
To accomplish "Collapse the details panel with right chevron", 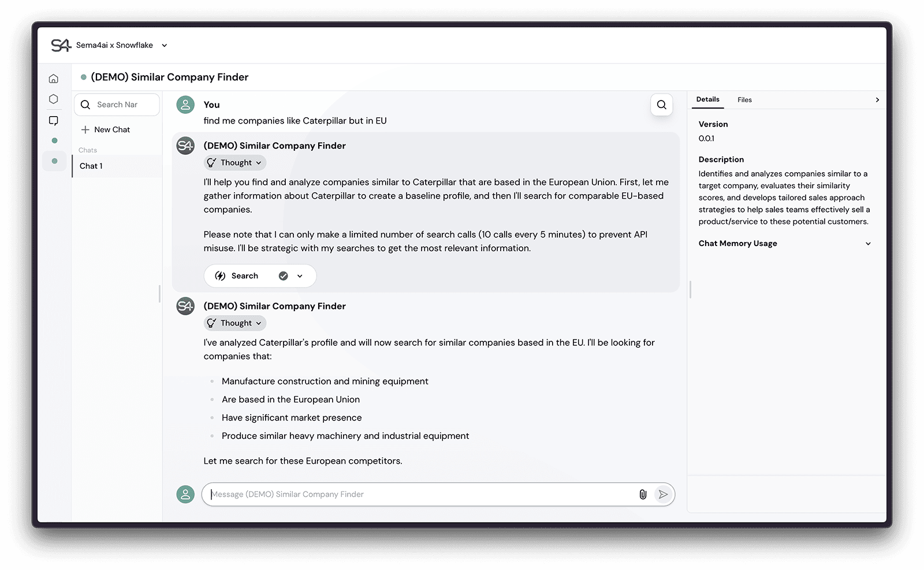I will tap(877, 100).
